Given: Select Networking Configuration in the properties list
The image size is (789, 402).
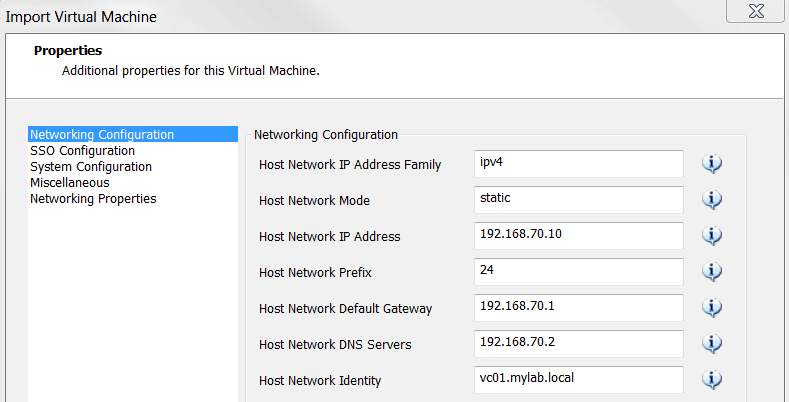Looking at the screenshot, I should (102, 134).
